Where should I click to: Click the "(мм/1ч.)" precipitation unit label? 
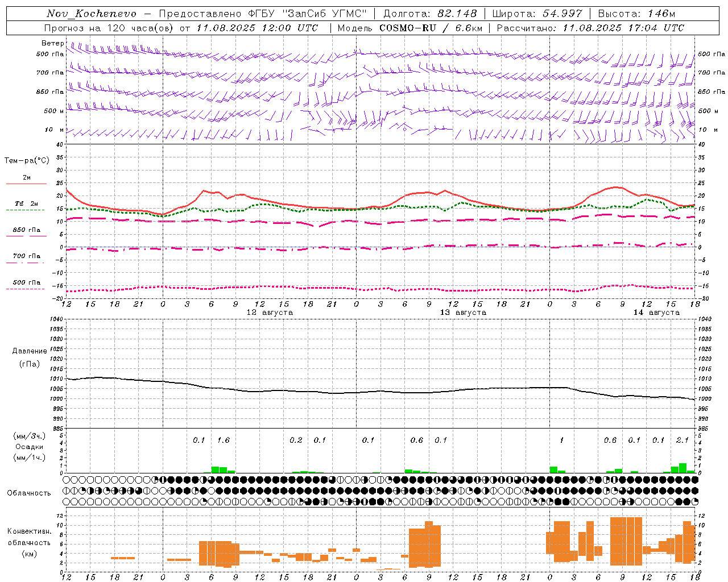(x=30, y=458)
